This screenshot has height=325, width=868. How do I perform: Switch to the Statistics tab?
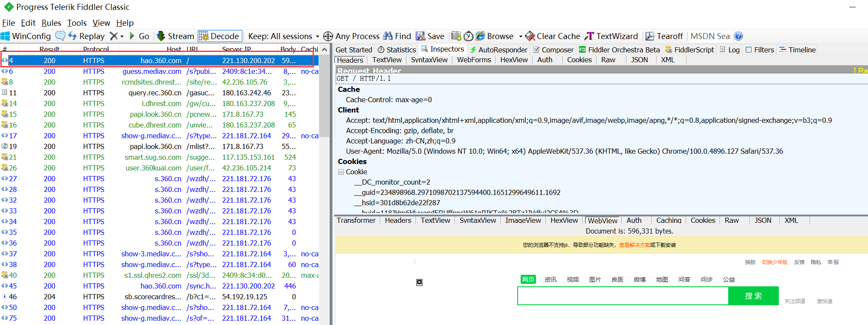397,50
